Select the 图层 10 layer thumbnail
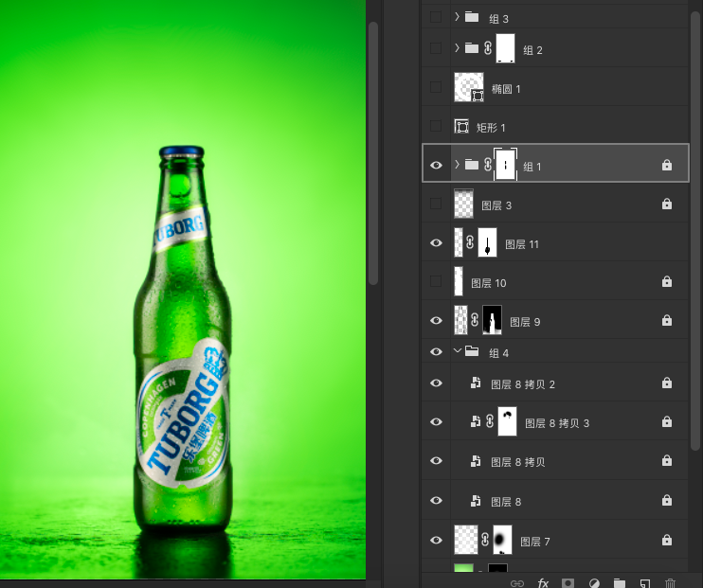This screenshot has width=703, height=588. (x=459, y=281)
